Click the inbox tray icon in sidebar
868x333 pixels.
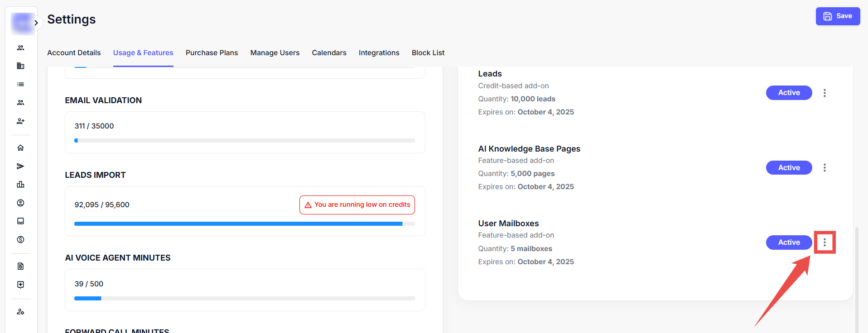[x=20, y=221]
